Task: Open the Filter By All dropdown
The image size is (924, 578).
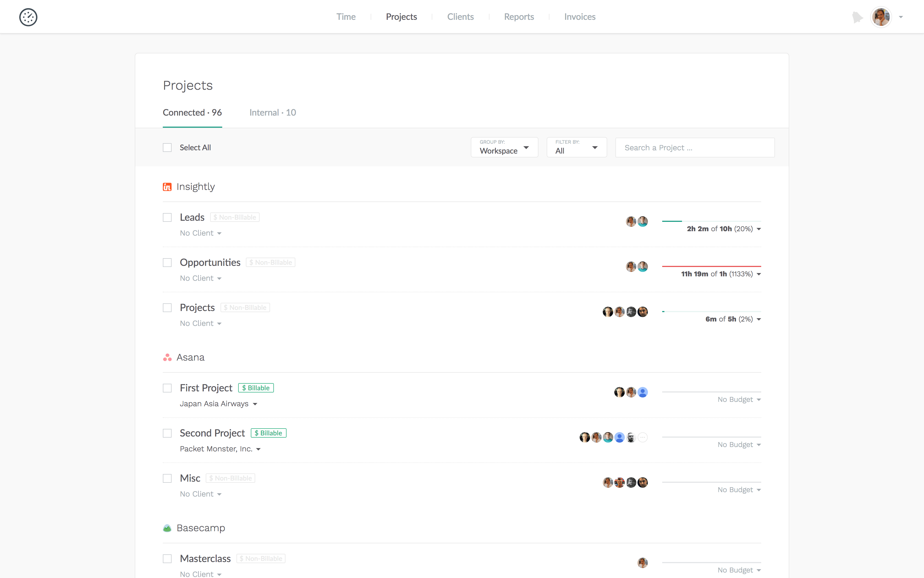Action: (x=577, y=147)
